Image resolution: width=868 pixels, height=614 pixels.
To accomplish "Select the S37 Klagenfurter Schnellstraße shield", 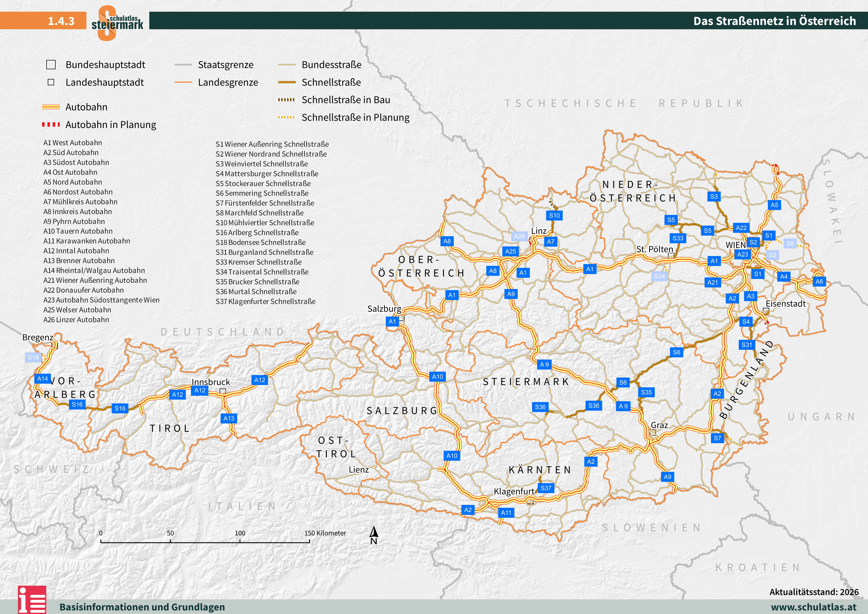I will click(x=545, y=488).
